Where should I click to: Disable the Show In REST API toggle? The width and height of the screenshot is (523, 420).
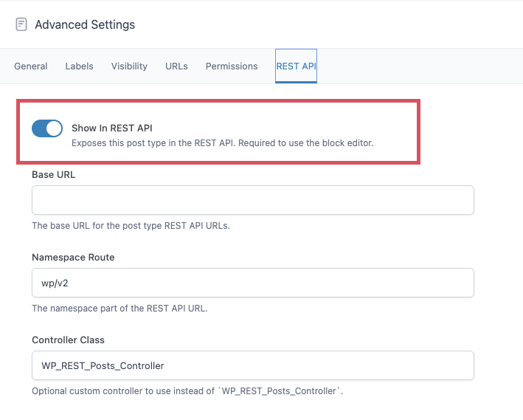(x=47, y=128)
